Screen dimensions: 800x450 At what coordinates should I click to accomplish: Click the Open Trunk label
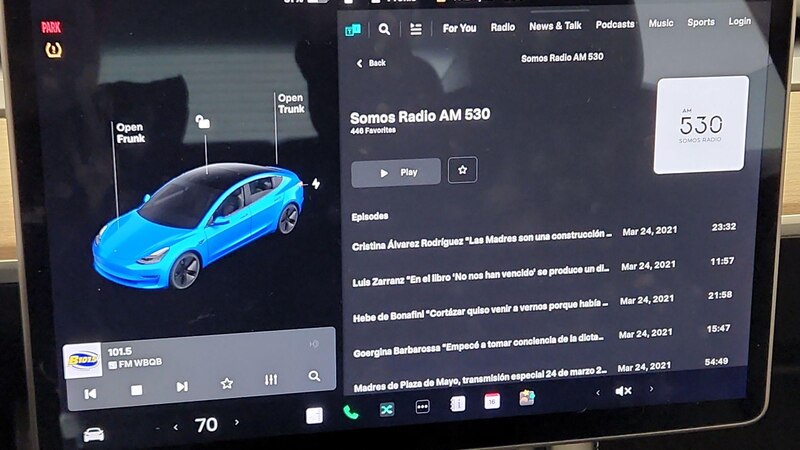pos(291,104)
